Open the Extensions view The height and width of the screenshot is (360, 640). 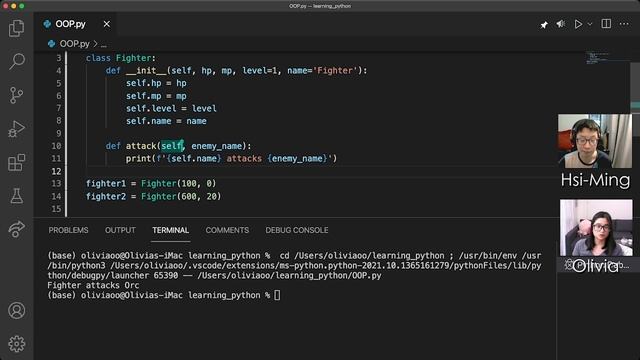16,162
